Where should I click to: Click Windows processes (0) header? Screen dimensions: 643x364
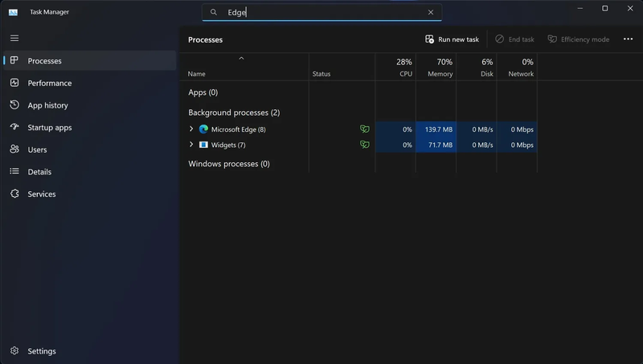click(229, 164)
